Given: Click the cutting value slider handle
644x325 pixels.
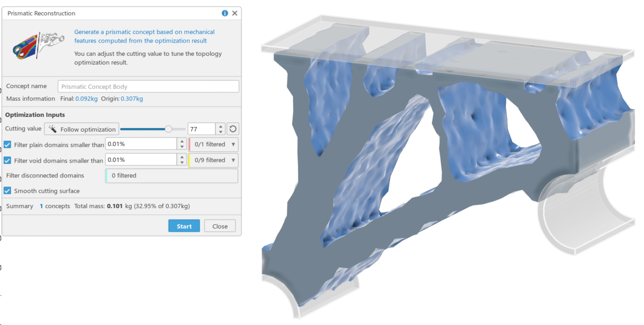Looking at the screenshot, I should coord(169,128).
